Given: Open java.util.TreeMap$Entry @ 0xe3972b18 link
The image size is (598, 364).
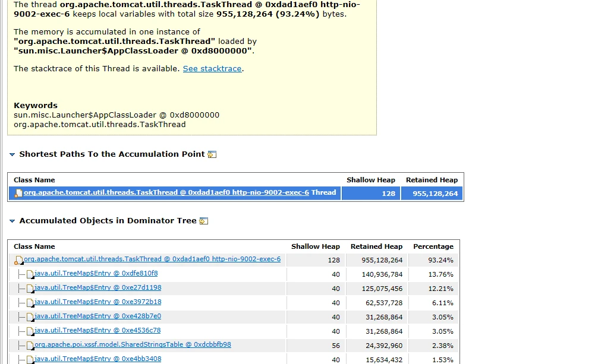Looking at the screenshot, I should pos(98,302).
